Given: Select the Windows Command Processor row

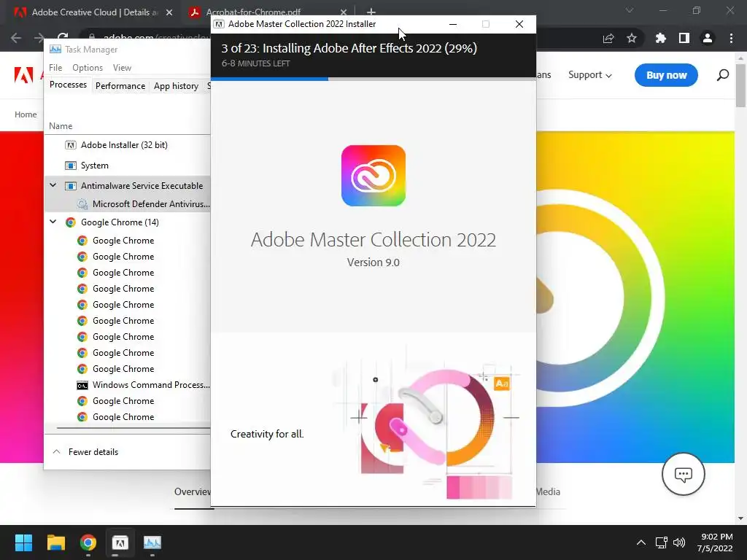Looking at the screenshot, I should (127, 385).
